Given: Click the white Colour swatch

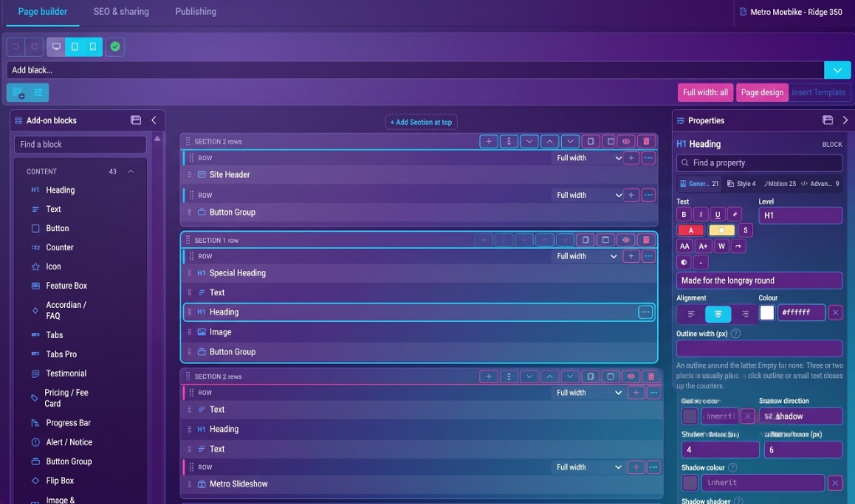Looking at the screenshot, I should click(x=766, y=313).
